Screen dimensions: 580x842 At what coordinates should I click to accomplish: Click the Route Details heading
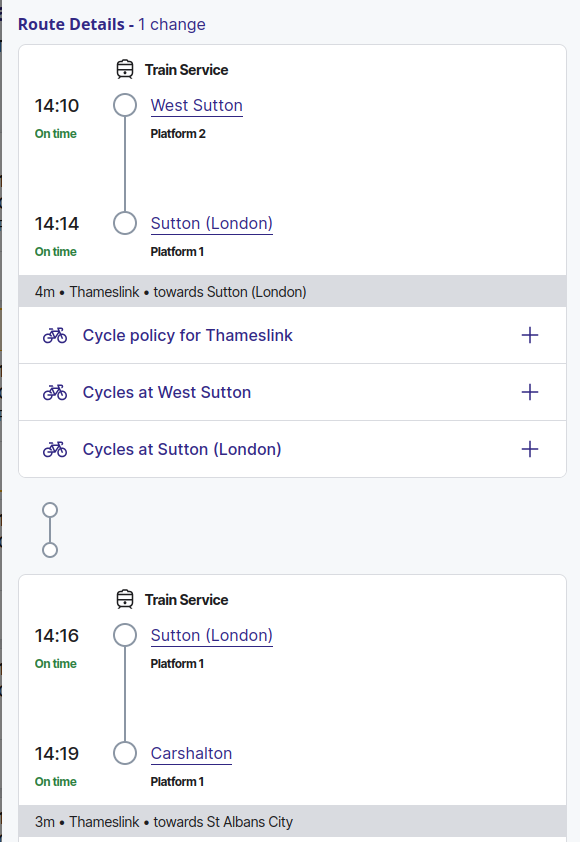click(x=68, y=23)
